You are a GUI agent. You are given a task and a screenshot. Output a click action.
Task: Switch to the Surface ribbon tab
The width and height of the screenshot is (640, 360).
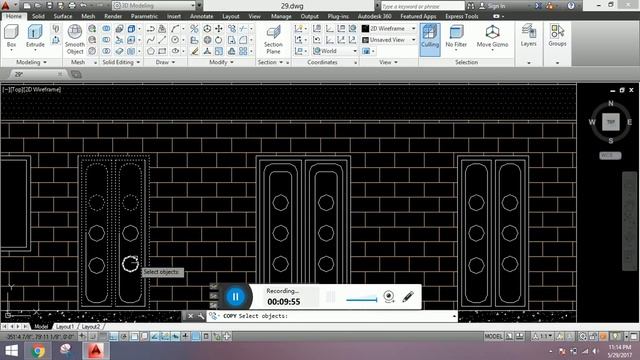click(63, 16)
